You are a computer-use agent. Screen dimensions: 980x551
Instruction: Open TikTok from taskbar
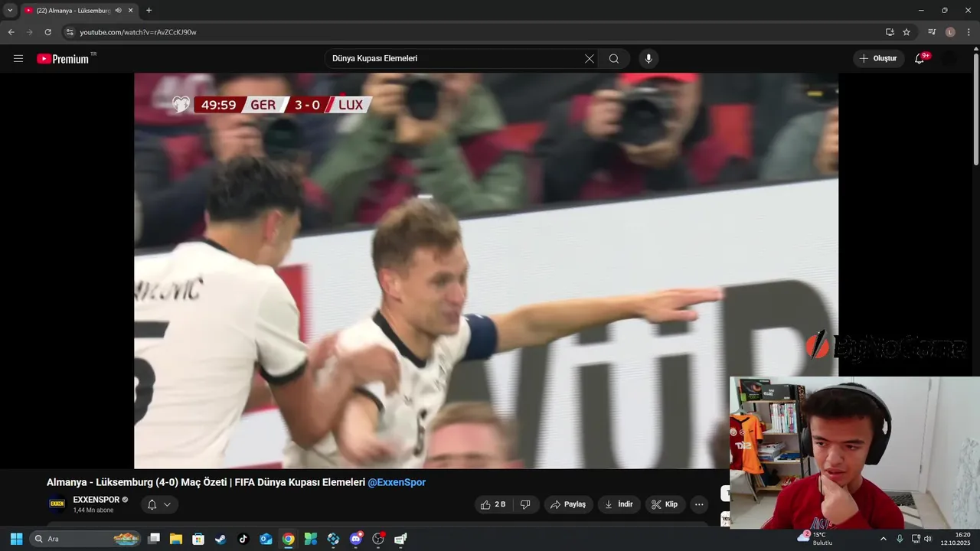coord(243,539)
